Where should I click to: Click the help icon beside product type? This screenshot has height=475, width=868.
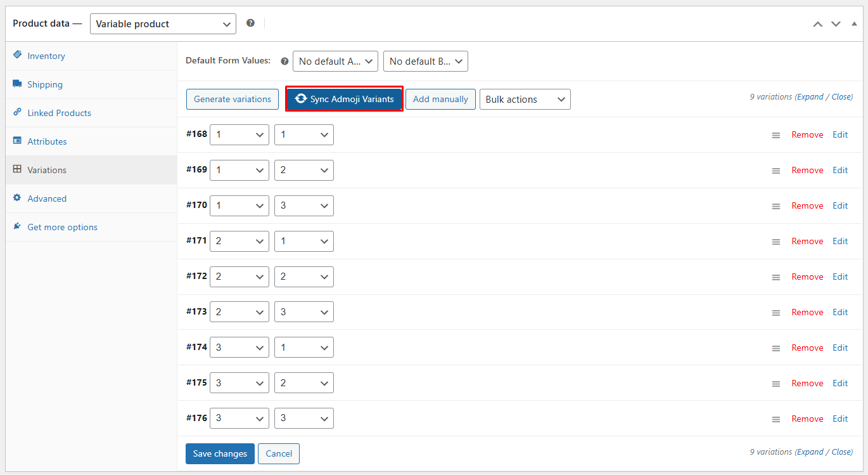pos(250,23)
